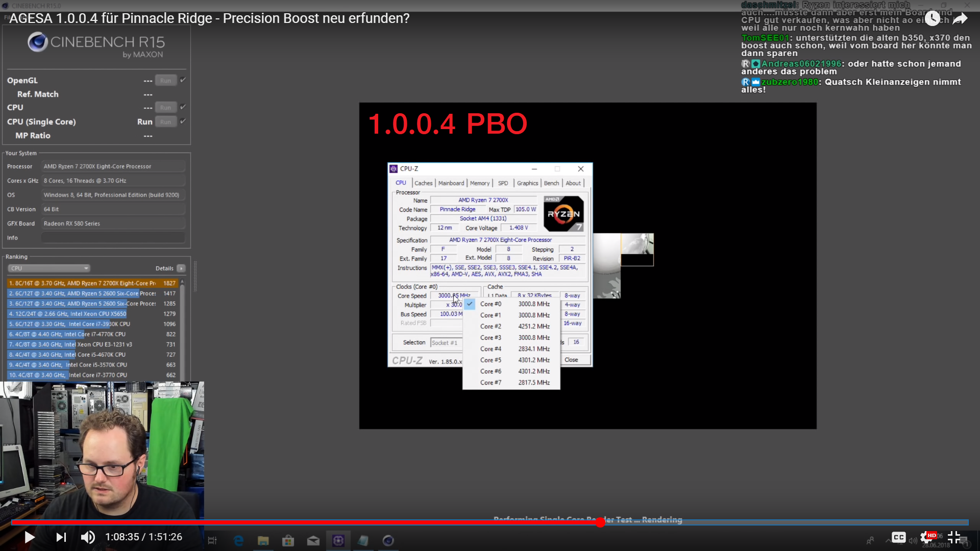Select ranking row Intel Xeon X5650
This screenshot has height=551, width=980.
92,314
